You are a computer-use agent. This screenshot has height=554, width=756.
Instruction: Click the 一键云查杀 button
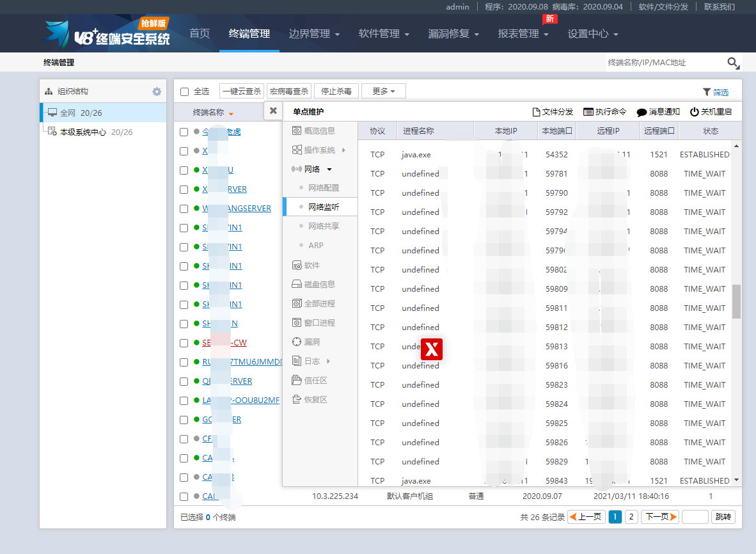coord(241,91)
